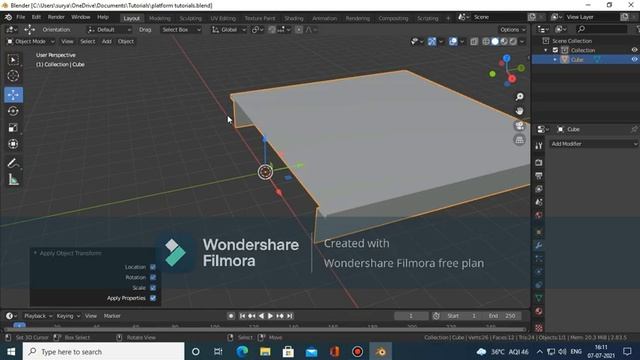Select the 3D Cursor tool
640x360 pixels.
coord(13,76)
